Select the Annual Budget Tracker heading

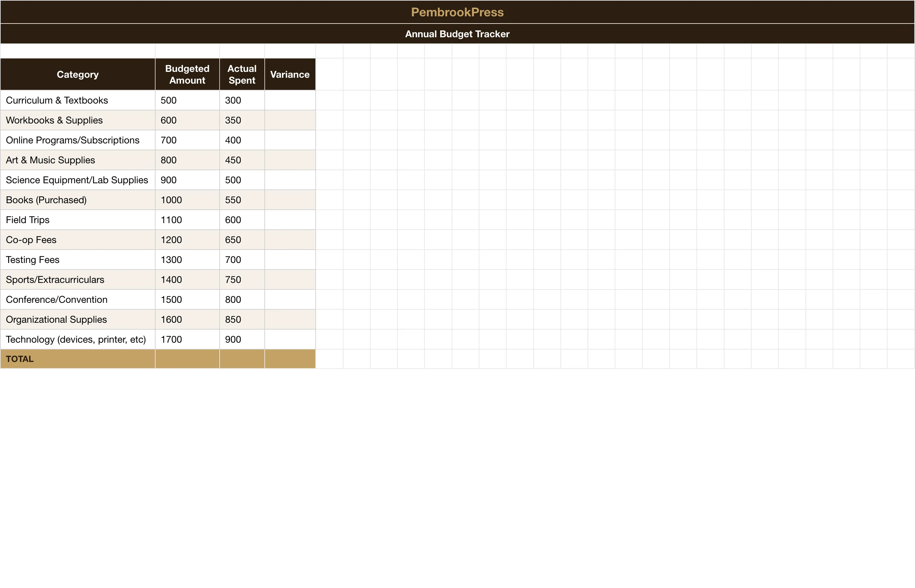coord(457,34)
